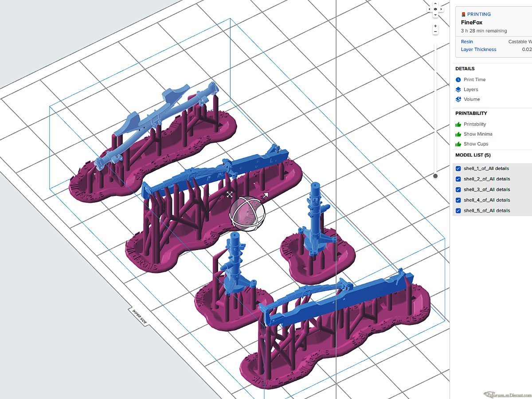Click the PRINTABILITY section heading
Screen dimensions: 532x399
pyautogui.click(x=471, y=113)
